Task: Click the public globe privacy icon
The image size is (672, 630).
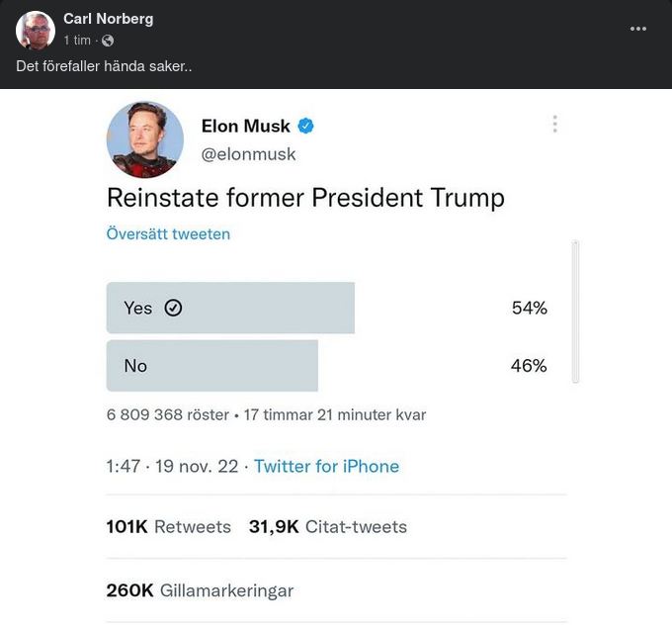Action: [x=108, y=41]
